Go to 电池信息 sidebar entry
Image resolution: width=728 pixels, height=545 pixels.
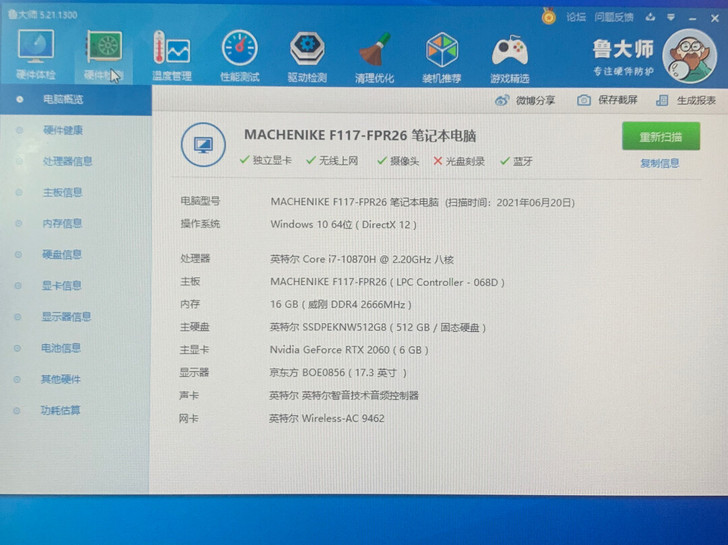(62, 348)
